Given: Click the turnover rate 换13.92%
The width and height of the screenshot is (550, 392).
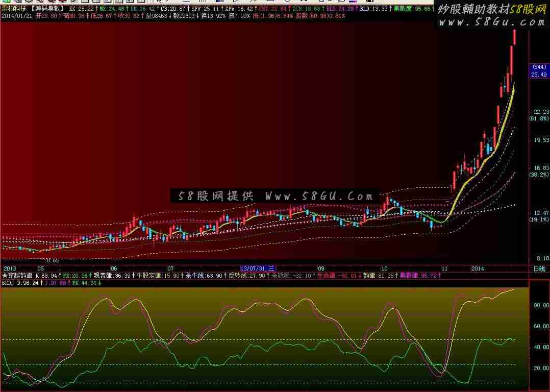Looking at the screenshot, I should (213, 16).
